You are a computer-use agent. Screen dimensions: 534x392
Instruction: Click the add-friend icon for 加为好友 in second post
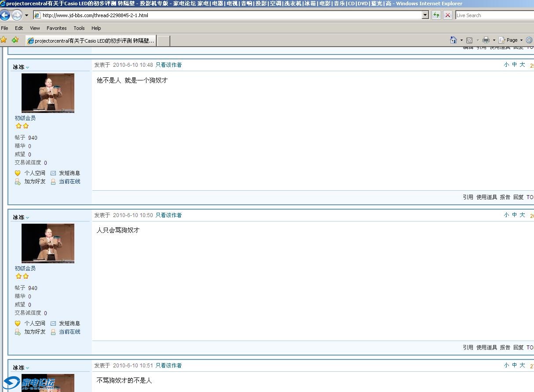click(18, 332)
